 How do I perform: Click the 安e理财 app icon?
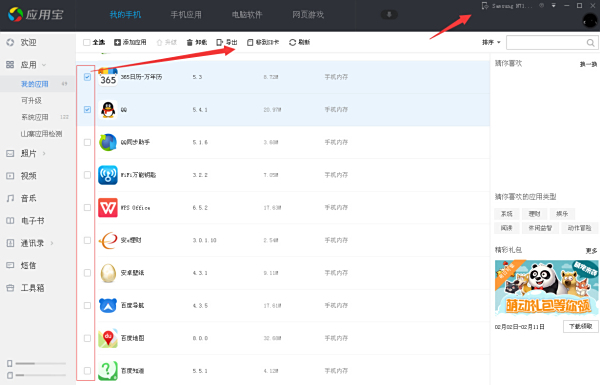click(x=108, y=240)
